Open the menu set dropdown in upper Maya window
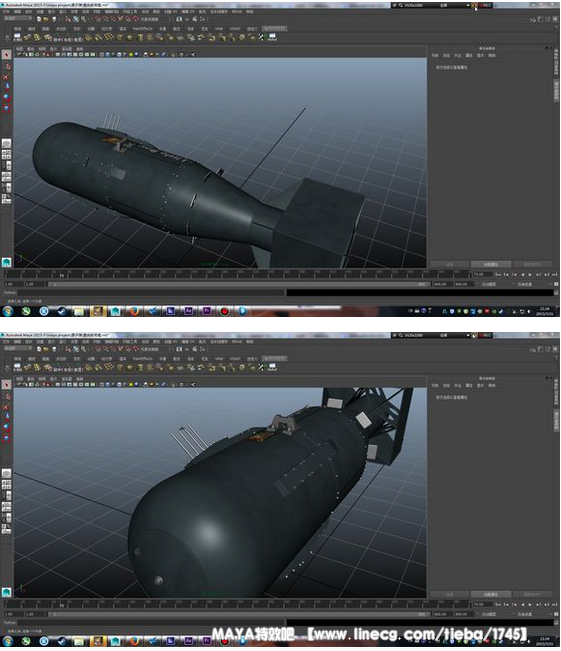Viewport: 561px width, 651px height. tap(18, 19)
